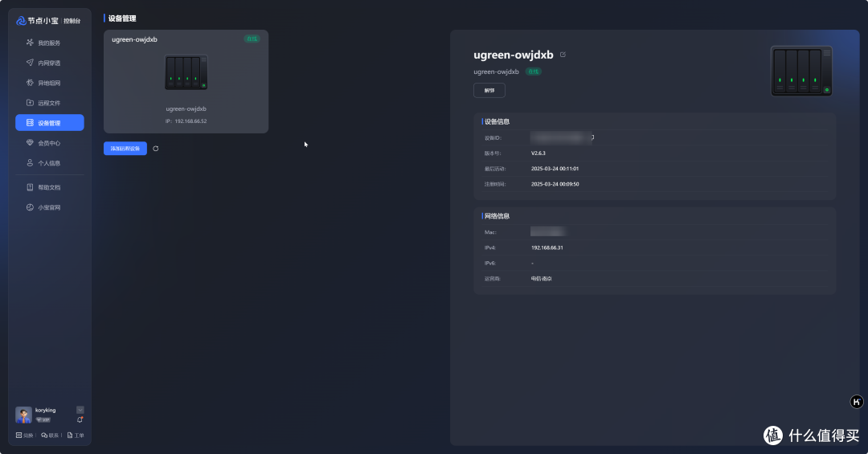Viewport: 868px width, 454px height.
Task: Click the 个人信息 person icon
Action: pos(30,163)
